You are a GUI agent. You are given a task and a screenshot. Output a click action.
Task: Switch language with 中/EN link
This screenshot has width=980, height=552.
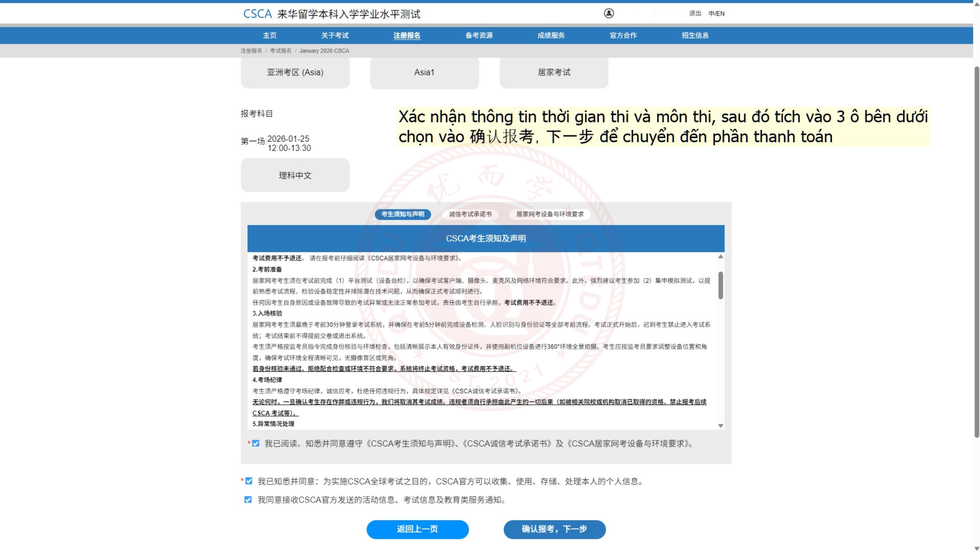point(716,14)
